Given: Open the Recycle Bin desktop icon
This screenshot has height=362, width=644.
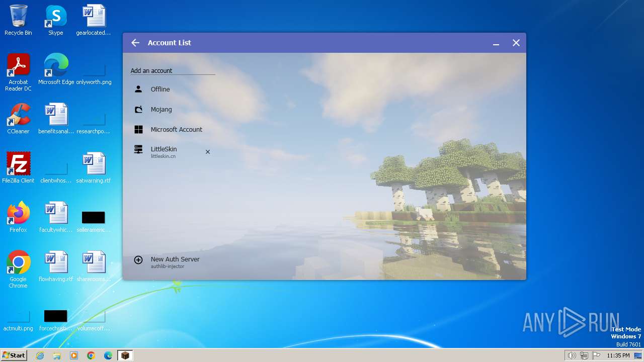Looking at the screenshot, I should [x=18, y=20].
